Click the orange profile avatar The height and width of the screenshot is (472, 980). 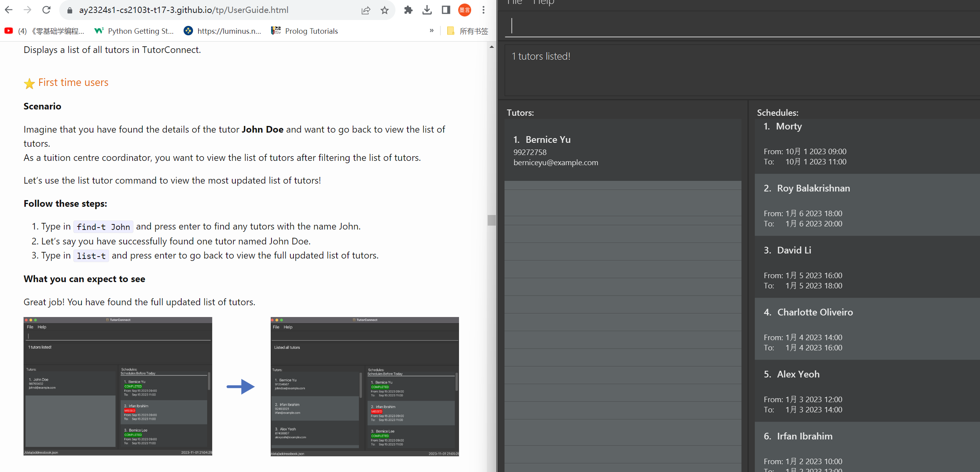click(464, 10)
